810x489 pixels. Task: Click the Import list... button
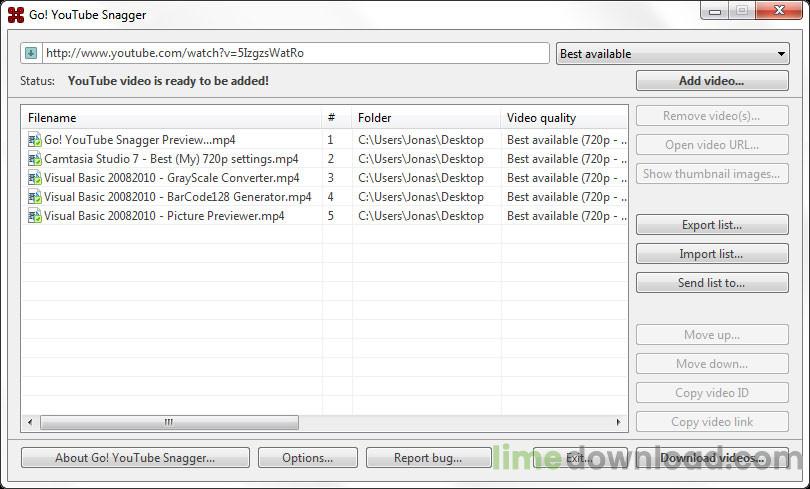(x=712, y=254)
